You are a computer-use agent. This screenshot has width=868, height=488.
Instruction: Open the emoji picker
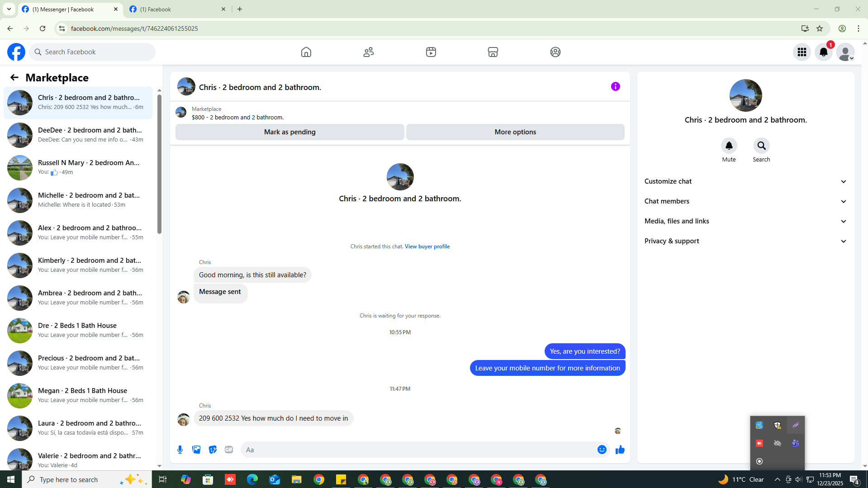pyautogui.click(x=602, y=450)
